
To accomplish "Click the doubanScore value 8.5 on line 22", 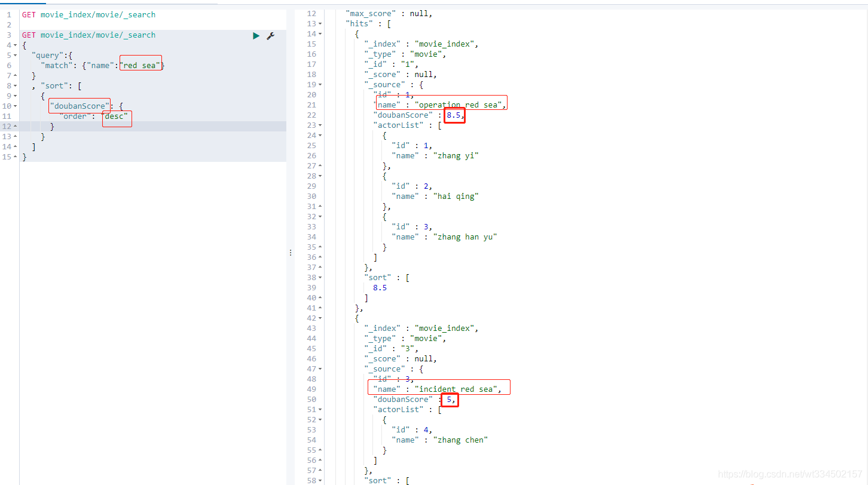I will tap(454, 115).
